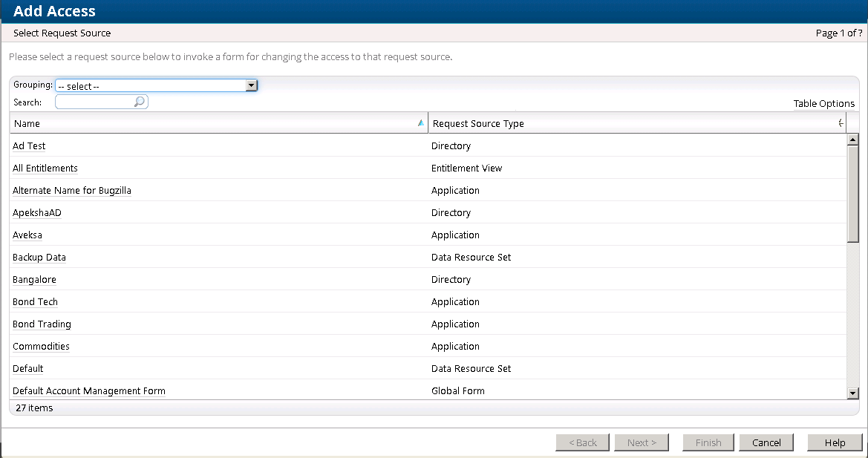The width and height of the screenshot is (868, 458).
Task: Open the Grouping dropdown
Action: click(x=251, y=85)
